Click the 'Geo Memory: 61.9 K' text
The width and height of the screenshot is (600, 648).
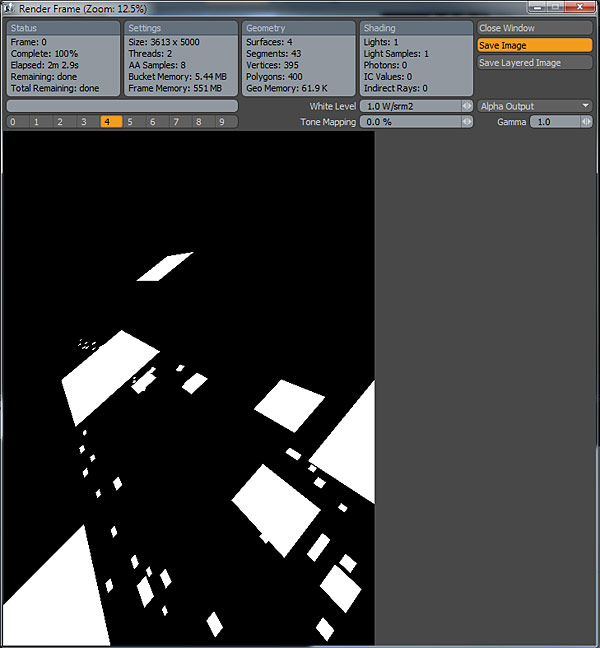[287, 88]
